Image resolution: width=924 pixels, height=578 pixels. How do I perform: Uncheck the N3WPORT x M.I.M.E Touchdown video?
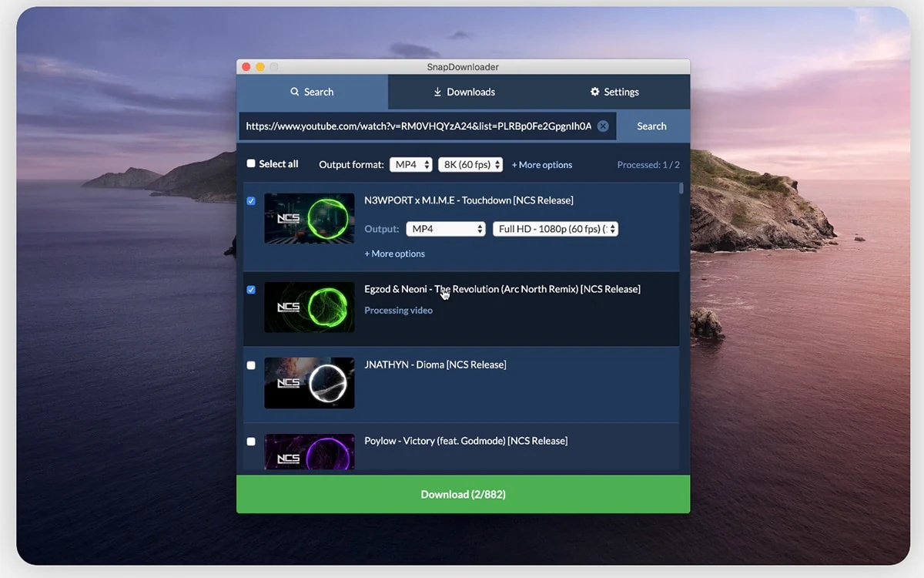click(x=251, y=201)
